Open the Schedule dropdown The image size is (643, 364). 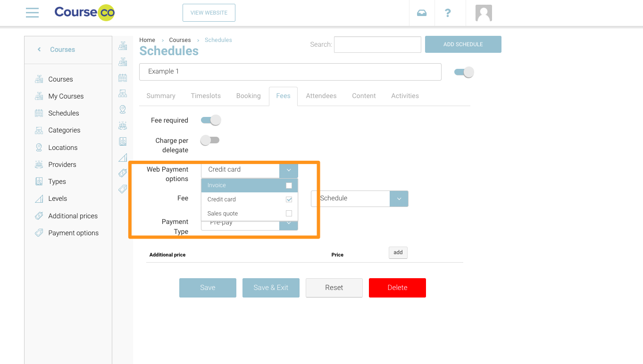[399, 199]
